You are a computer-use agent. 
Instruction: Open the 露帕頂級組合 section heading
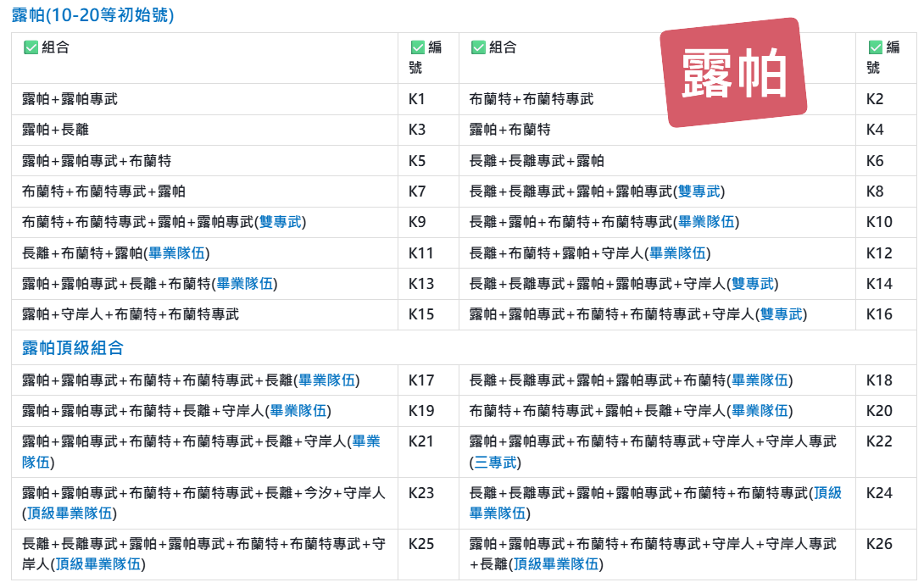[x=73, y=347]
